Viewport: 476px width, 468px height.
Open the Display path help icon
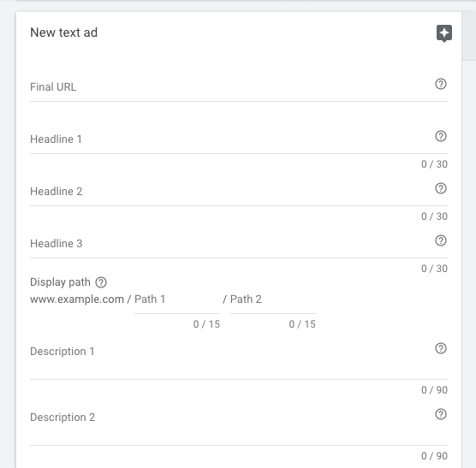coord(101,282)
